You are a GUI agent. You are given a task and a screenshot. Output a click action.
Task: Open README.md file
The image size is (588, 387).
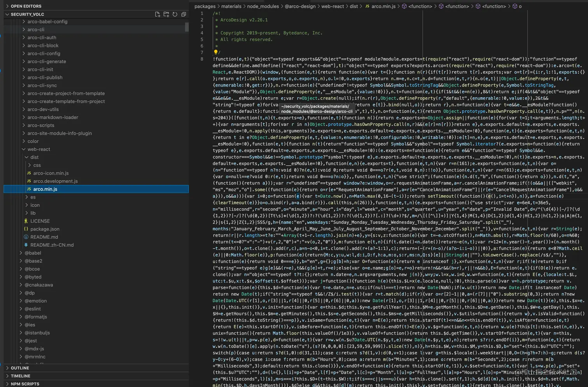click(44, 237)
